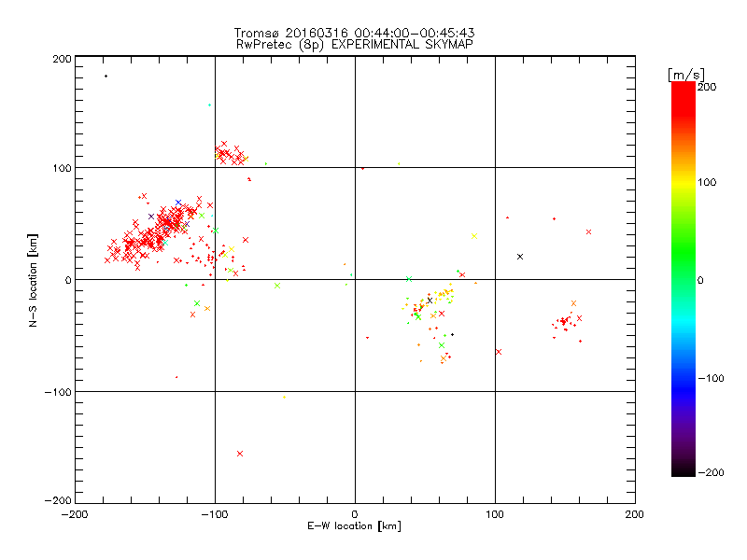Screen dimensions: 747x560
Task: Select the 'RwPretec (8p) EXPERIMENTAL SKYMAP' subtitle
Action: pyautogui.click(x=355, y=45)
